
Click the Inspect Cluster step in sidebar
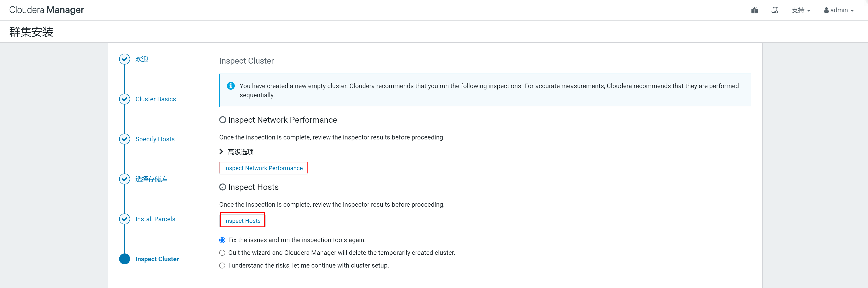pyautogui.click(x=157, y=259)
